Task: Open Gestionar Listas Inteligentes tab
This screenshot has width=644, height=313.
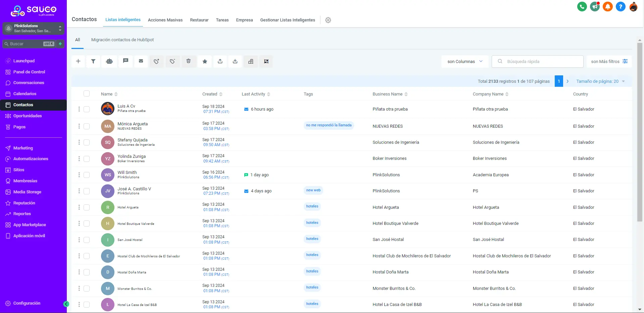Action: coord(288,20)
